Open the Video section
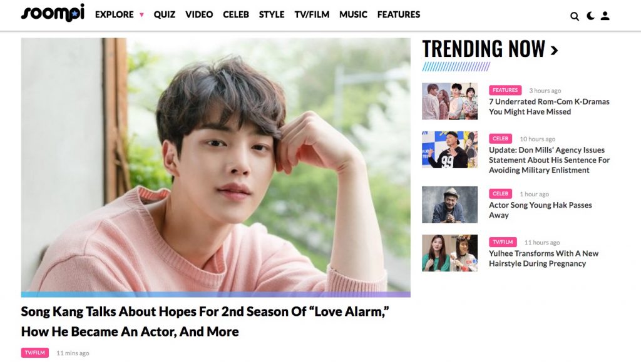 (199, 14)
